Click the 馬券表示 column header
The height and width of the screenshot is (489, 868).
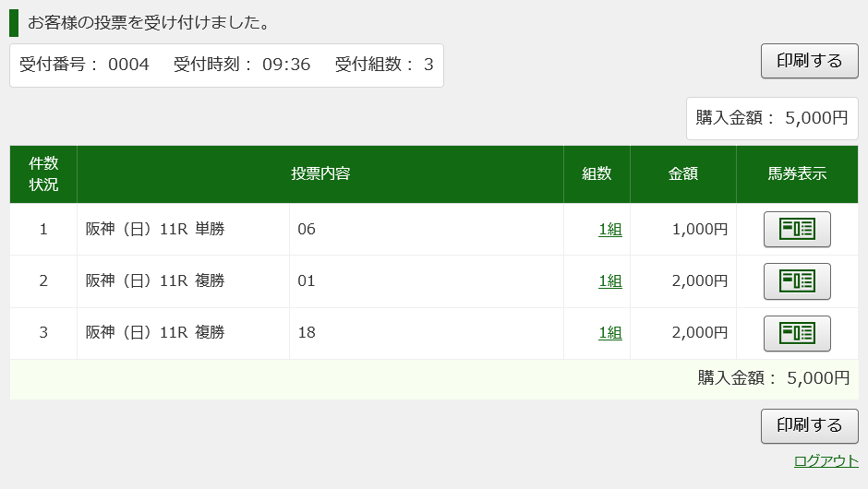797,173
